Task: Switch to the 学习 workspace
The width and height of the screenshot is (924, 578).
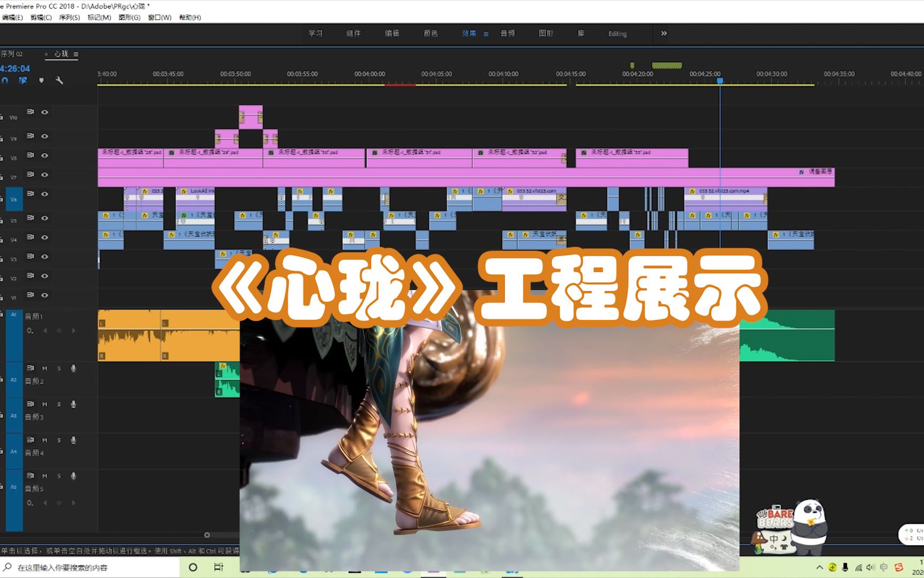Action: pyautogui.click(x=315, y=33)
